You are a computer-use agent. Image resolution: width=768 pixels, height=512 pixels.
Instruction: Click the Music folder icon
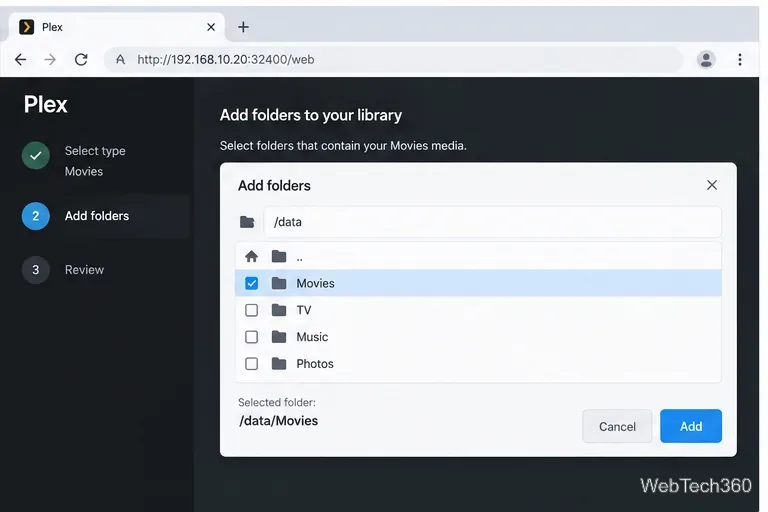279,337
